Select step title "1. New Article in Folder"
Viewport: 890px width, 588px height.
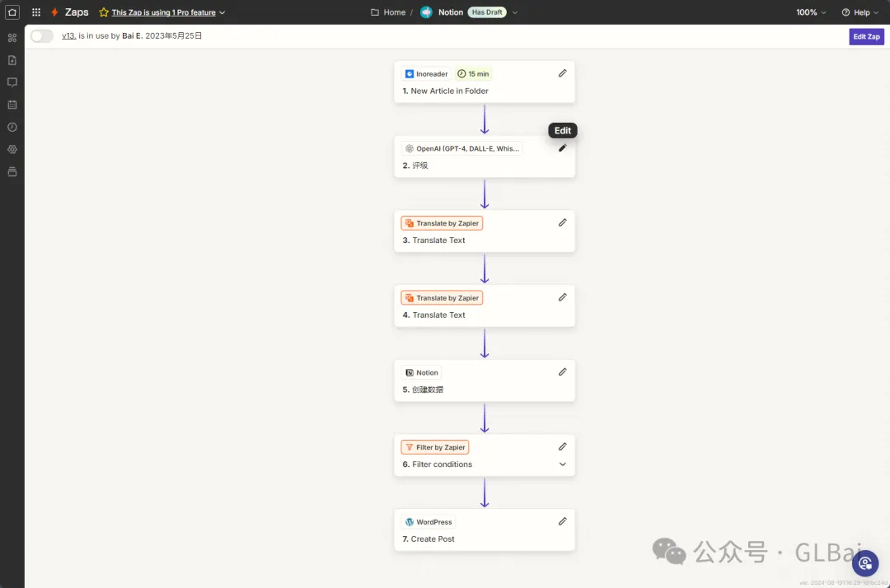446,91
